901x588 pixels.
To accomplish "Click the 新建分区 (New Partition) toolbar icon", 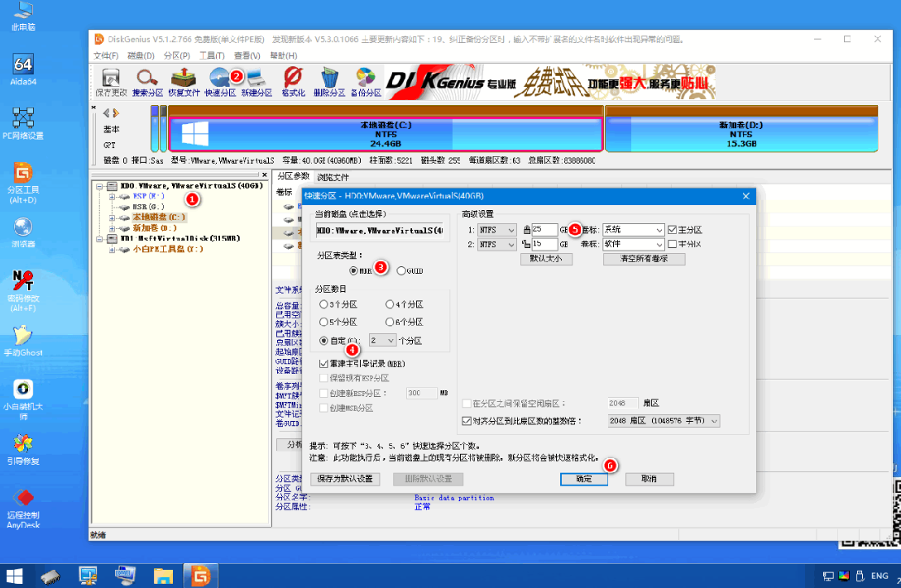I will coord(256,81).
